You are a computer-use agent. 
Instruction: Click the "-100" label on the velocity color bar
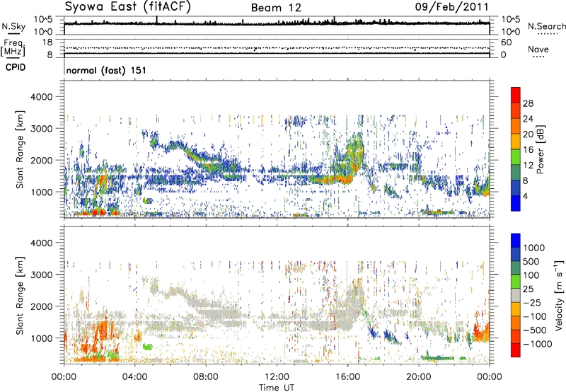coord(534,316)
